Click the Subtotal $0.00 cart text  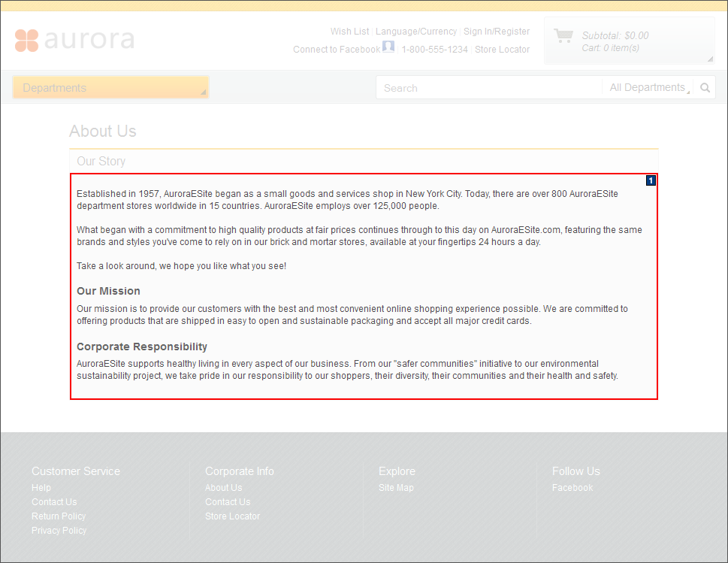(615, 35)
